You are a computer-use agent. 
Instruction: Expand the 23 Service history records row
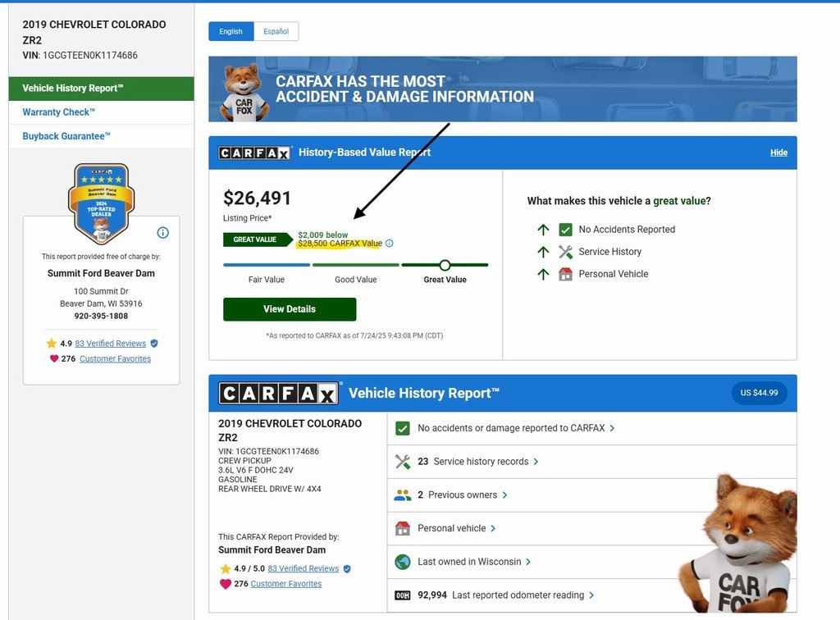coord(536,462)
